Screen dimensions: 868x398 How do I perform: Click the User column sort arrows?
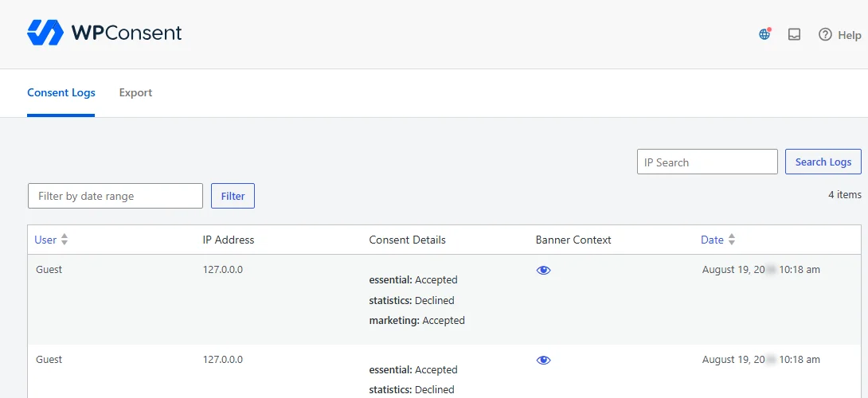65,240
